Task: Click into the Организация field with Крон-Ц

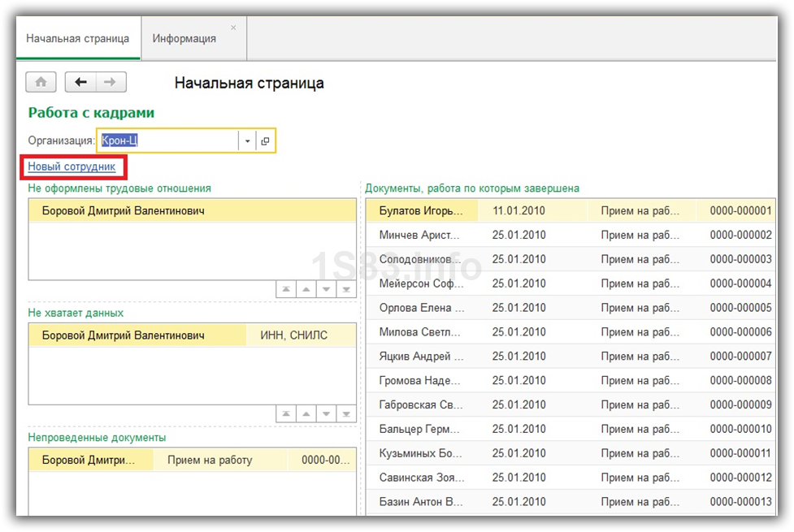Action: pos(167,141)
